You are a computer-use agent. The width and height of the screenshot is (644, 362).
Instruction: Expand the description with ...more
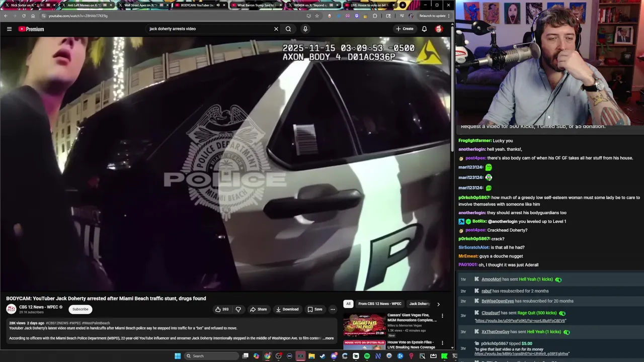click(x=328, y=338)
